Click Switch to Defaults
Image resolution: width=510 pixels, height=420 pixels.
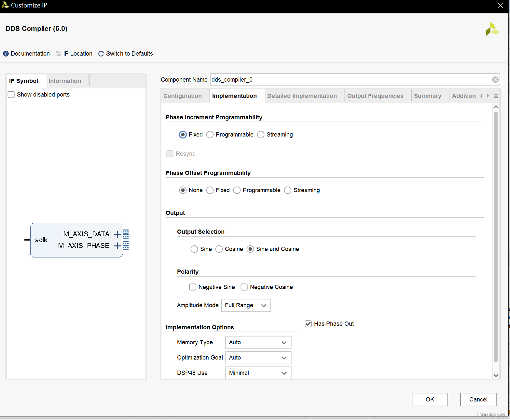(x=130, y=54)
